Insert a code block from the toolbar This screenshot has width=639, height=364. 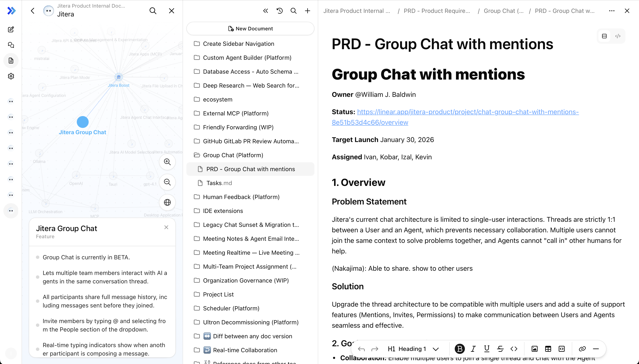tap(562, 349)
